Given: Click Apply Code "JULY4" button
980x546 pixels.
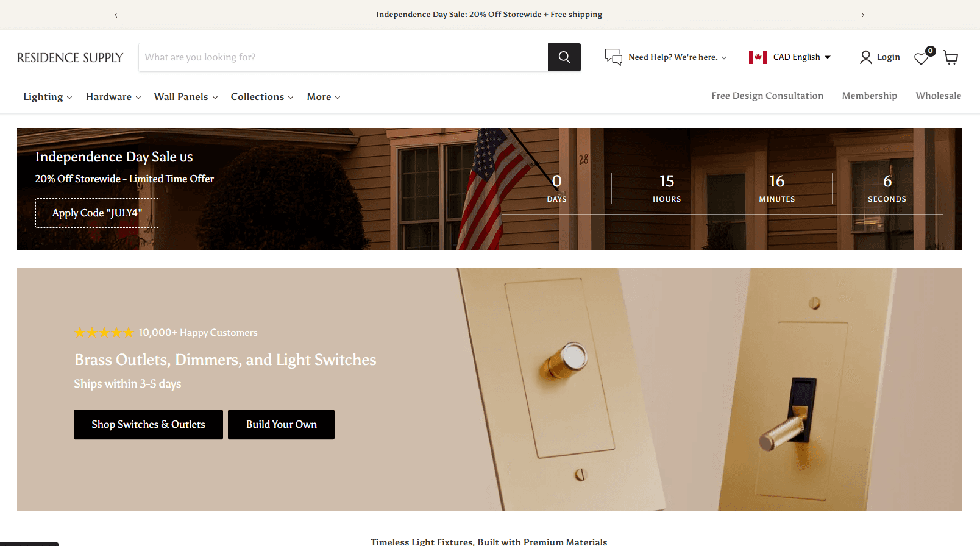Looking at the screenshot, I should 98,213.
